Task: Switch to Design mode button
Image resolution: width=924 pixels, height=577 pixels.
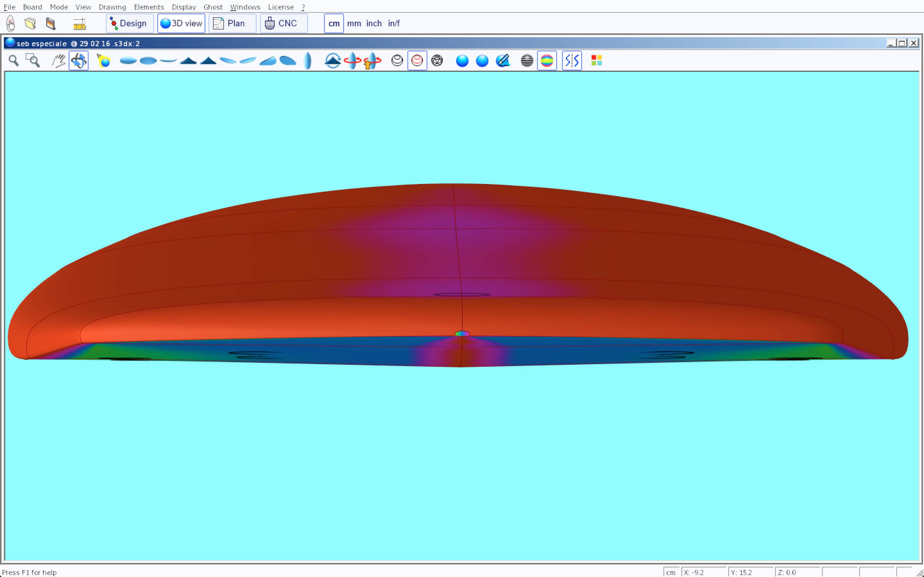Action: [129, 23]
